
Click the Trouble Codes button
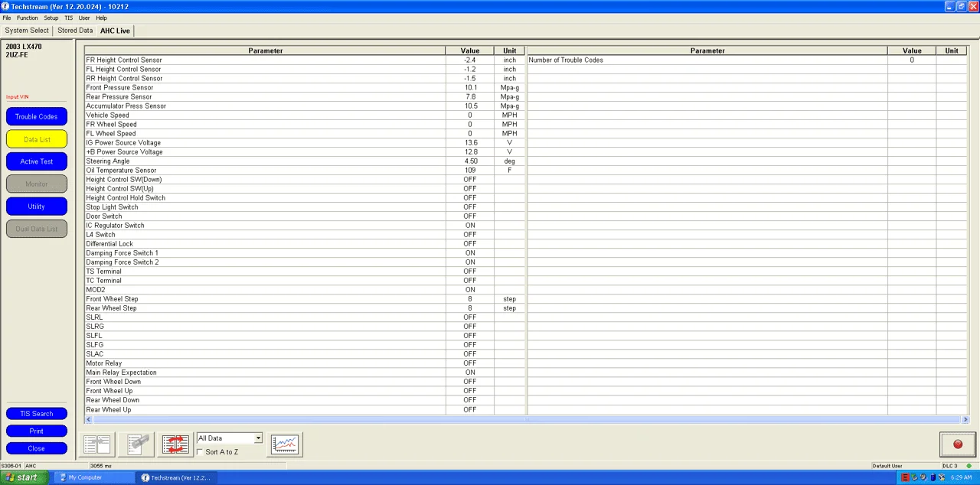(x=37, y=117)
